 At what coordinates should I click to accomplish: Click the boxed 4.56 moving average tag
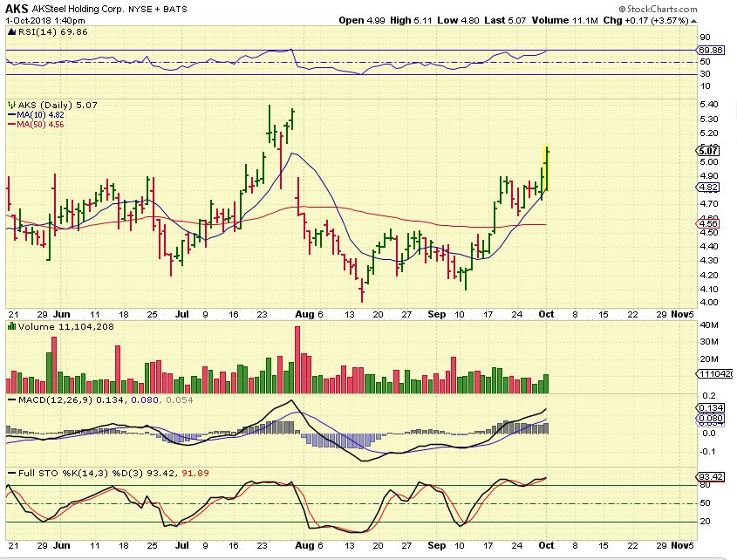[x=708, y=224]
